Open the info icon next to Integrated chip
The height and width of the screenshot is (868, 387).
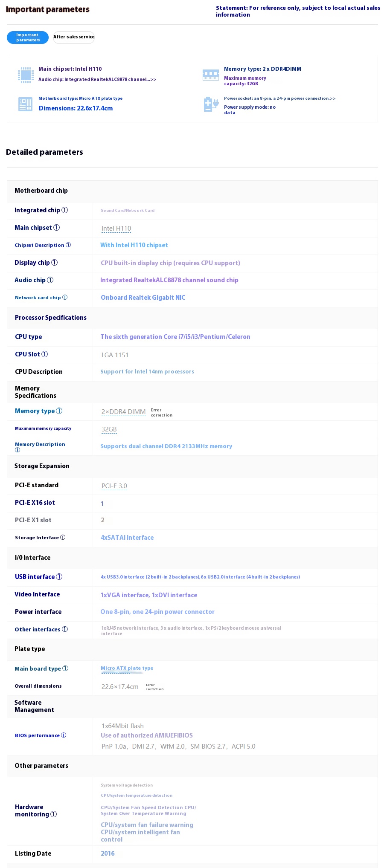tap(65, 210)
